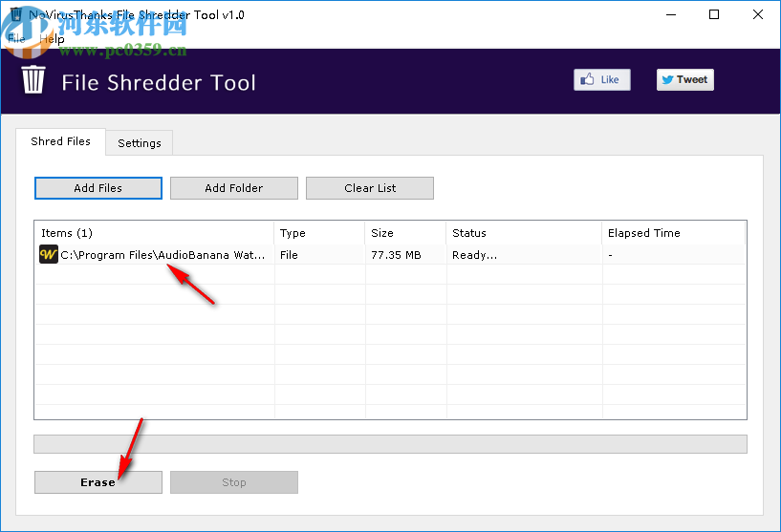Click the Twitter bird icon
The width and height of the screenshot is (781, 532).
pyautogui.click(x=668, y=79)
